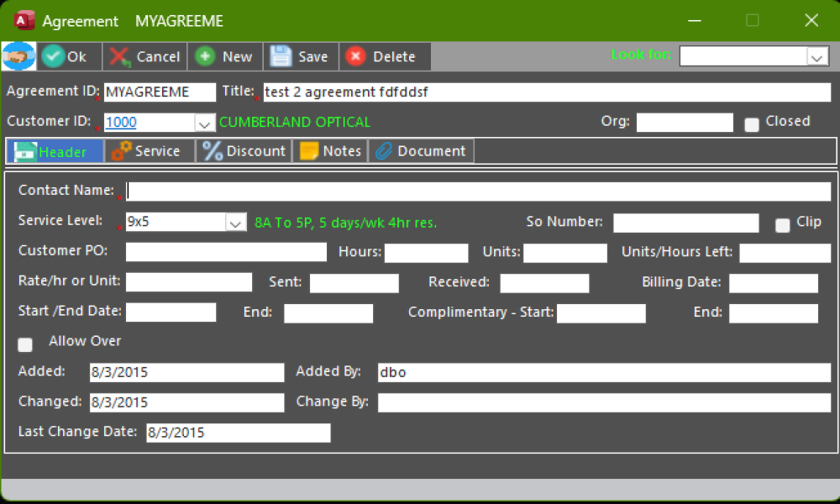The width and height of the screenshot is (840, 504).
Task: Toggle the Closed checkbox
Action: click(x=752, y=124)
